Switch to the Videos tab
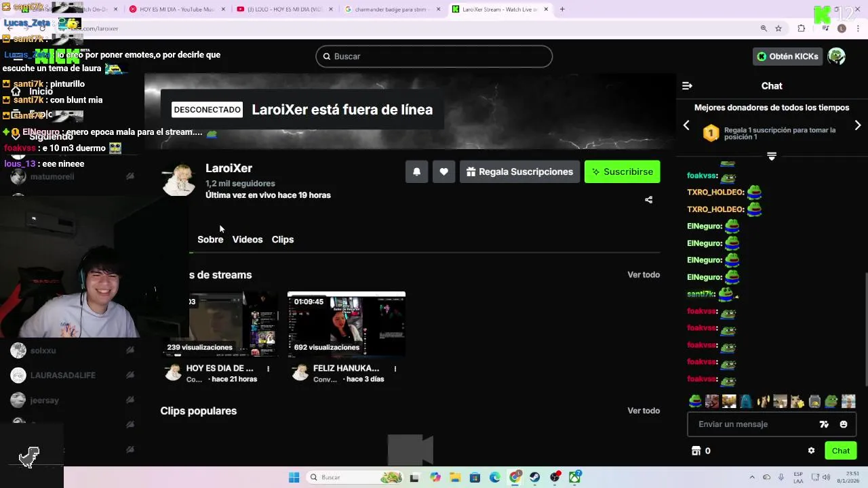This screenshot has height=488, width=868. click(248, 239)
